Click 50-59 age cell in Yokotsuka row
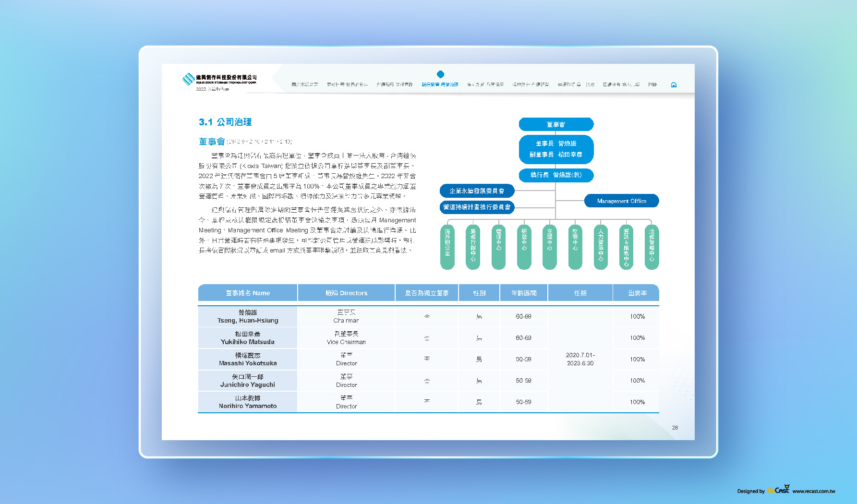This screenshot has width=857, height=504. [x=523, y=359]
